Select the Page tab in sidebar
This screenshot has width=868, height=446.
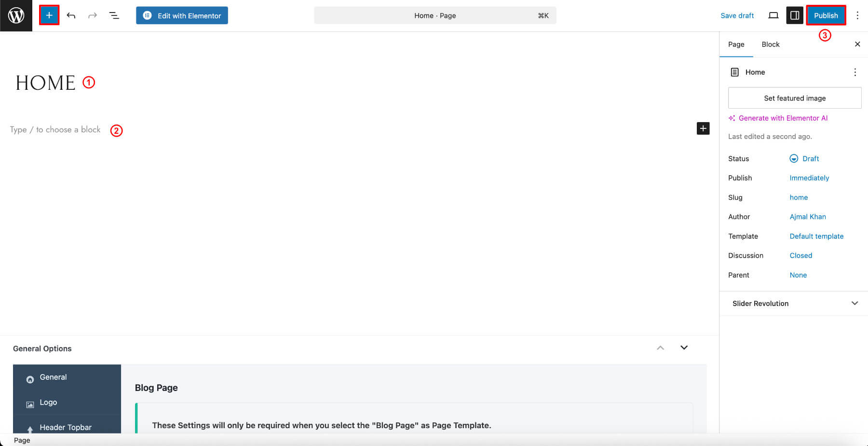tap(736, 44)
